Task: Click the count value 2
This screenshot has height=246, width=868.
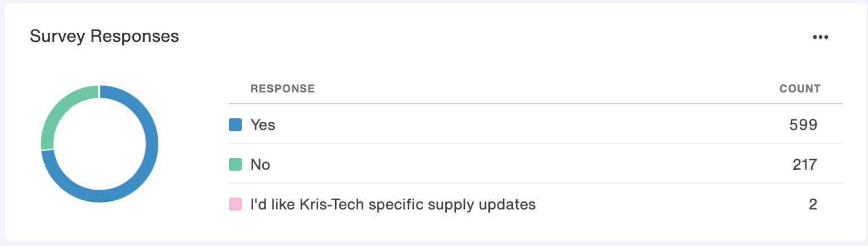Action: click(x=813, y=204)
